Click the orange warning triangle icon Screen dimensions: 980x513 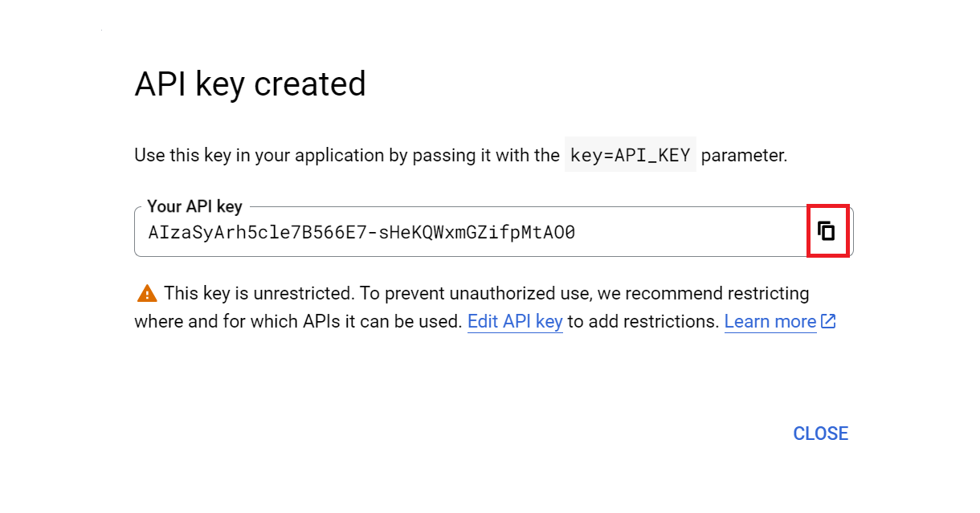point(147,293)
